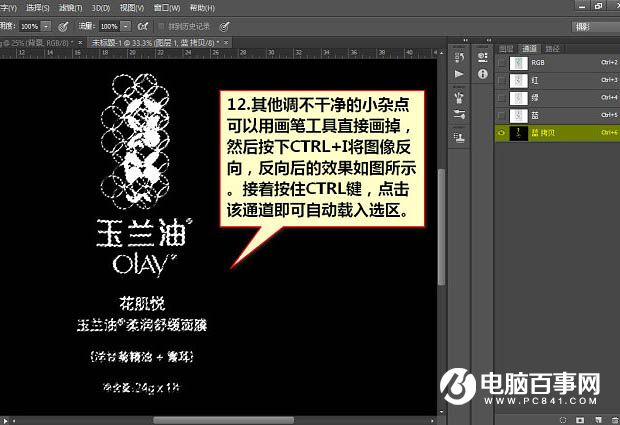Image resolution: width=620 pixels, height=425 pixels.
Task: Open the Clone Source stamp panel icon
Action: (459, 137)
